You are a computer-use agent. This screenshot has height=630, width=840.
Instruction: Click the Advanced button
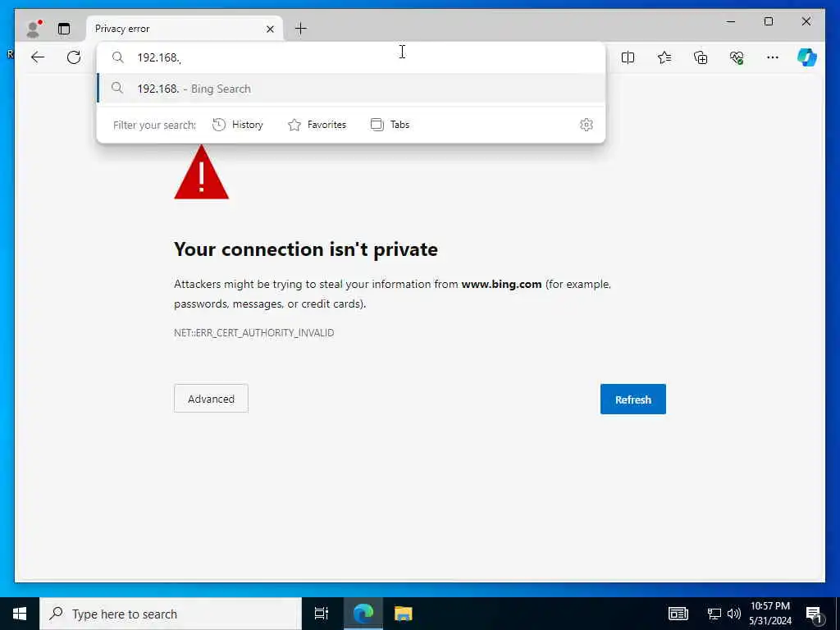click(211, 399)
